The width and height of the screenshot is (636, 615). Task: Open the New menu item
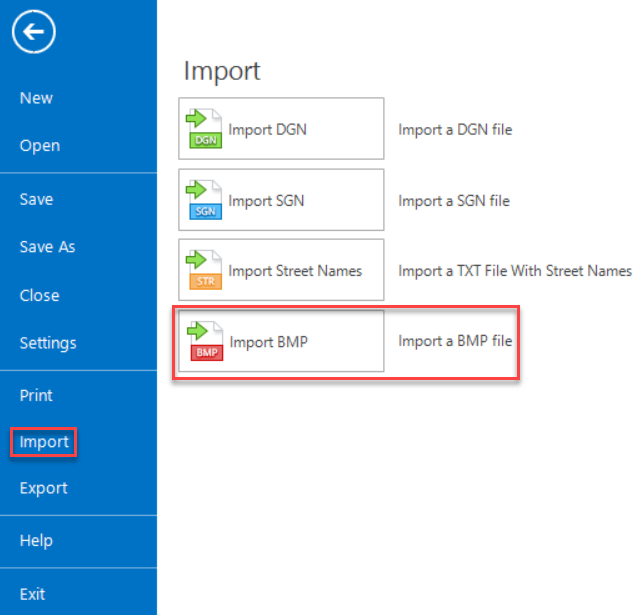pyautogui.click(x=36, y=98)
